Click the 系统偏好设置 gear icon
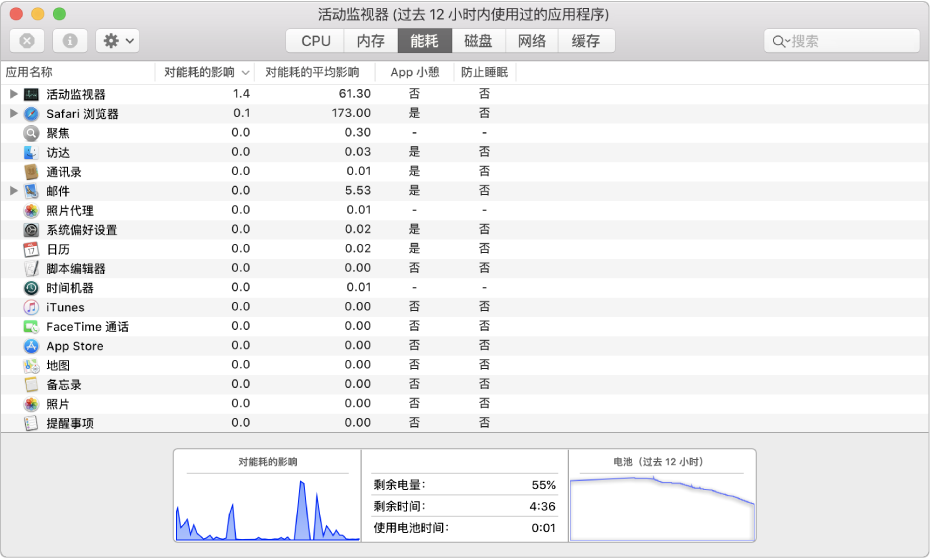Screen dimensions: 931x559 [x=31, y=230]
